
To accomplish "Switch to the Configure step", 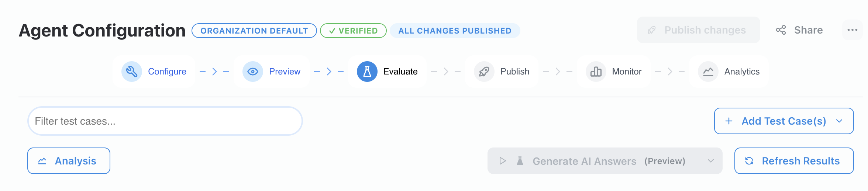I will pyautogui.click(x=167, y=72).
